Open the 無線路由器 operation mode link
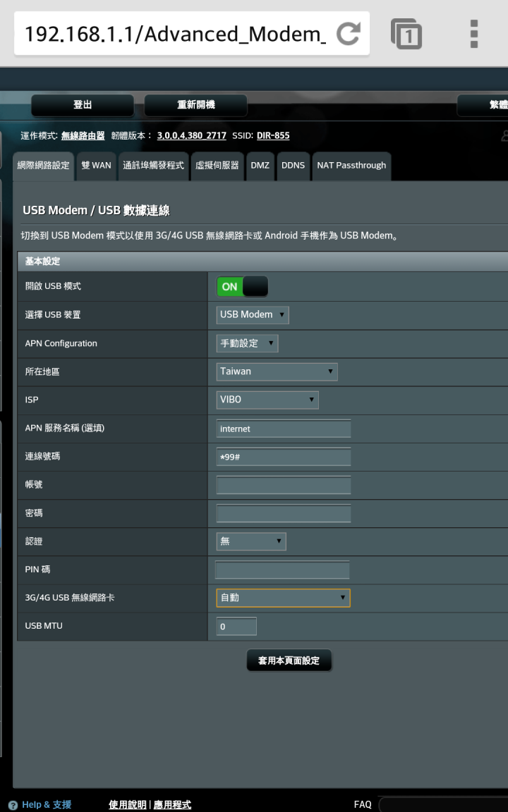Image resolution: width=508 pixels, height=812 pixels. point(83,135)
